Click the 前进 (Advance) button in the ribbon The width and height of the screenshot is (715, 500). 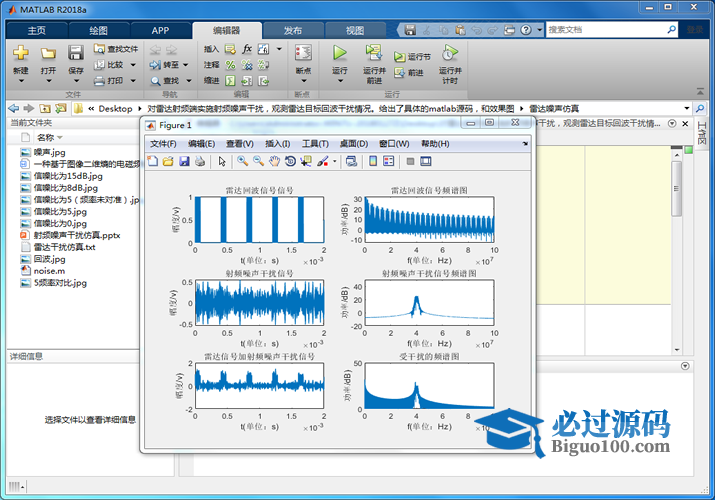click(x=409, y=72)
